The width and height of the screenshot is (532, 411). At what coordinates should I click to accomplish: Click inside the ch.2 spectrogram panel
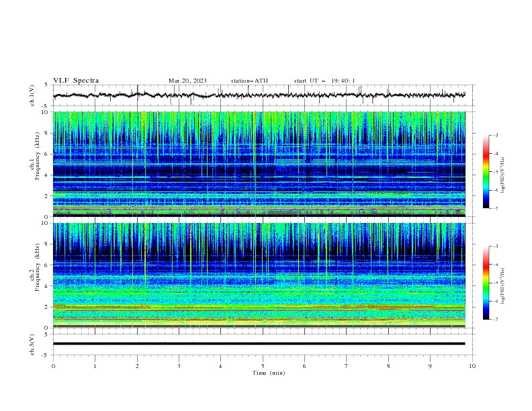click(x=259, y=275)
